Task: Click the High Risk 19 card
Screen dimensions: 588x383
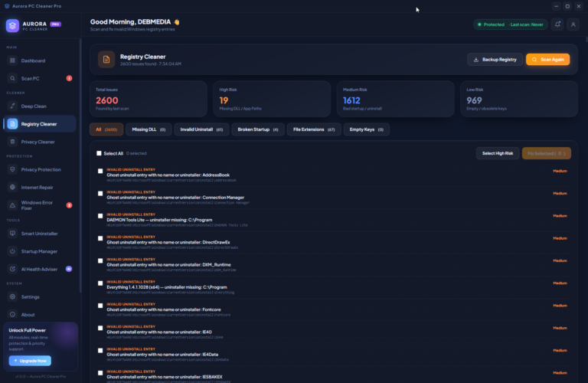Action: (x=272, y=99)
